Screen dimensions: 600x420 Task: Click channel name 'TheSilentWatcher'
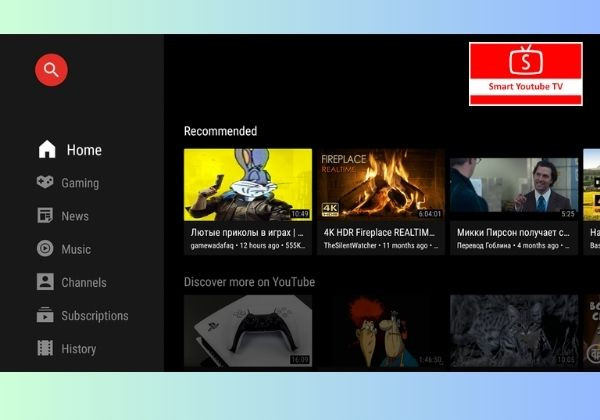click(x=350, y=246)
